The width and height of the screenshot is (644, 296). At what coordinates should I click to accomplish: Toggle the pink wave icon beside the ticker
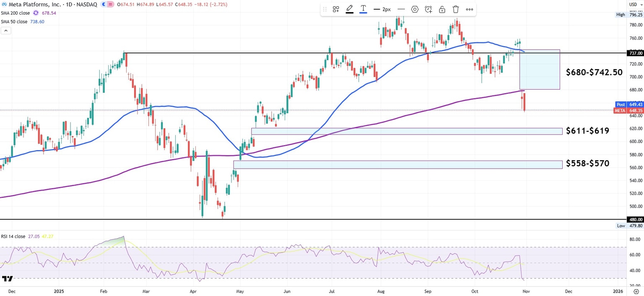tap(111, 5)
